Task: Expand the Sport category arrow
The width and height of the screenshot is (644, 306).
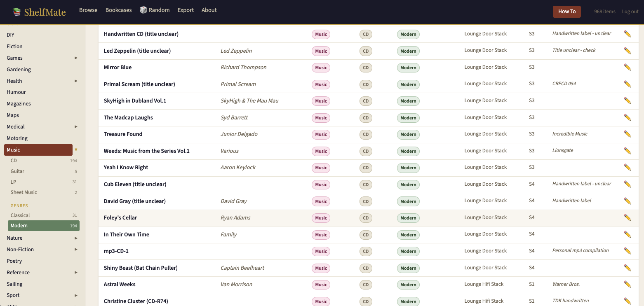Action: 76,295
